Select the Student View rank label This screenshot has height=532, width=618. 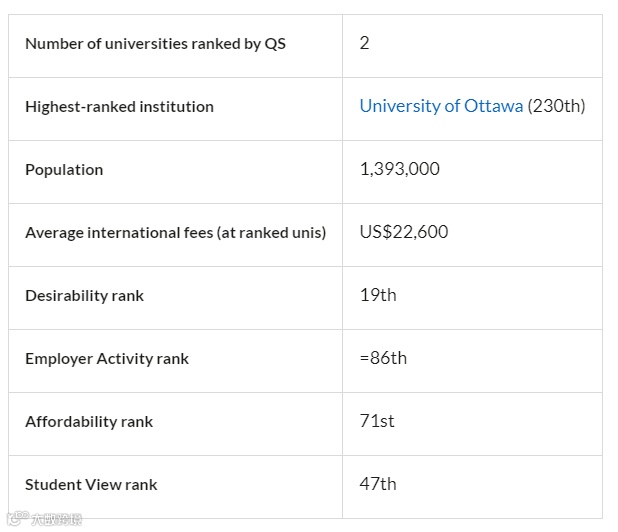tap(91, 485)
